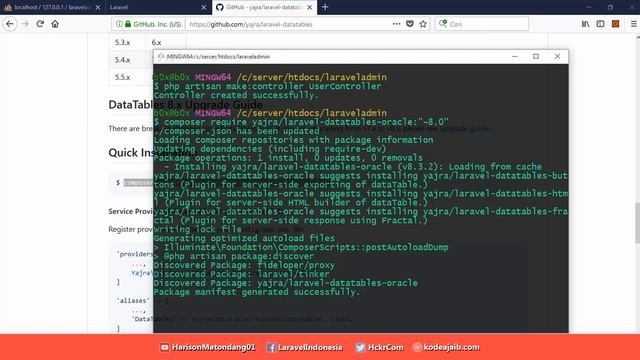Viewport: 640px width, 360px height.
Task: Switch to the localhost 127.0.0.1 tab
Action: click(52, 7)
